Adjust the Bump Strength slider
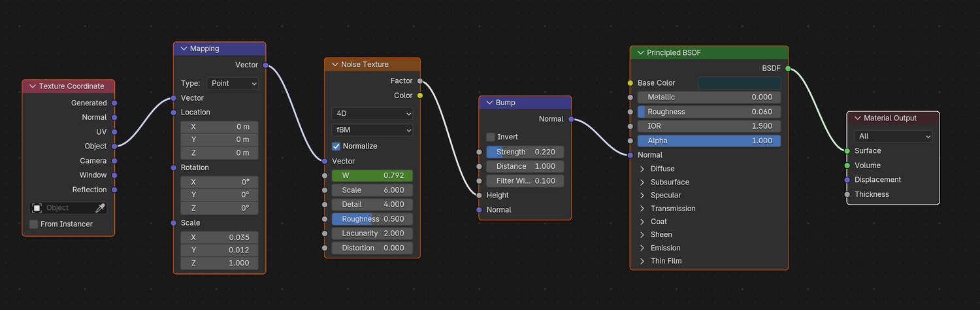Viewport: 980px width, 310px height. [525, 152]
